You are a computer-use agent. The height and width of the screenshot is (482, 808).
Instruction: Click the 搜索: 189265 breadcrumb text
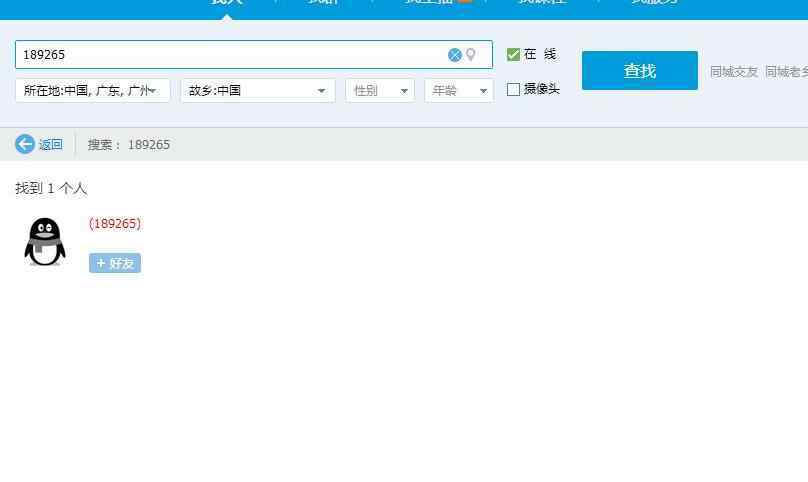point(129,144)
